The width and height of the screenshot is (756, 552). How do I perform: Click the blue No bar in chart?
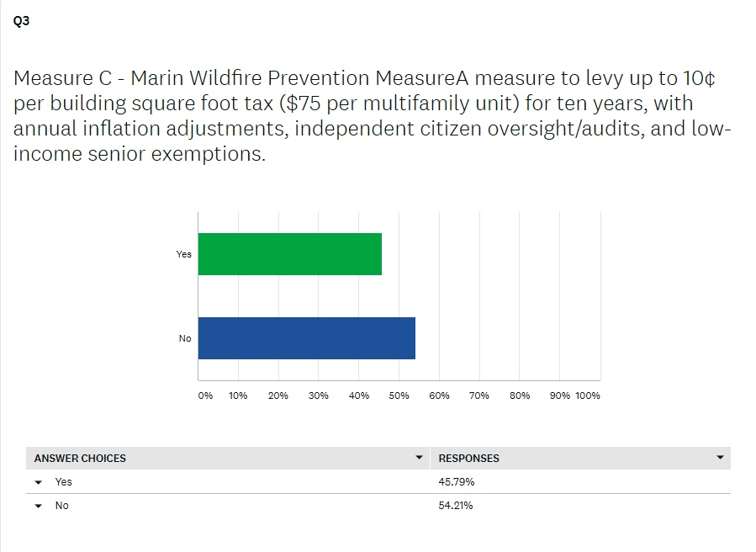point(307,338)
